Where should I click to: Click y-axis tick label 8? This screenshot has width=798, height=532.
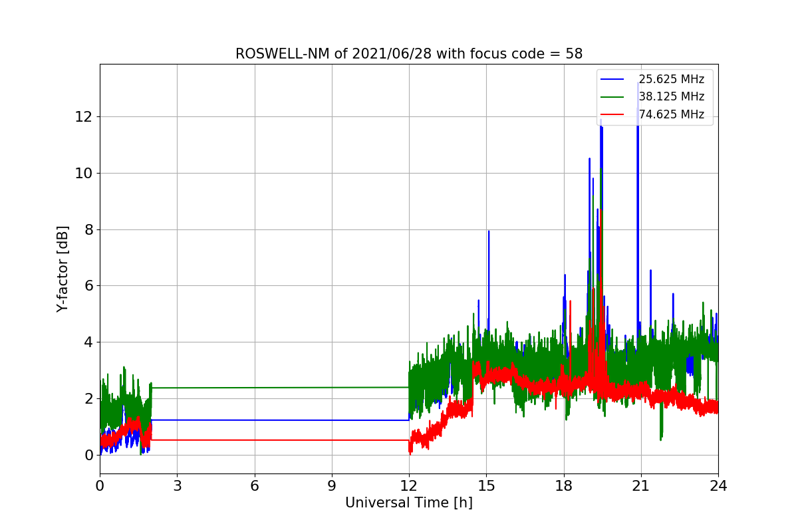pyautogui.click(x=88, y=229)
